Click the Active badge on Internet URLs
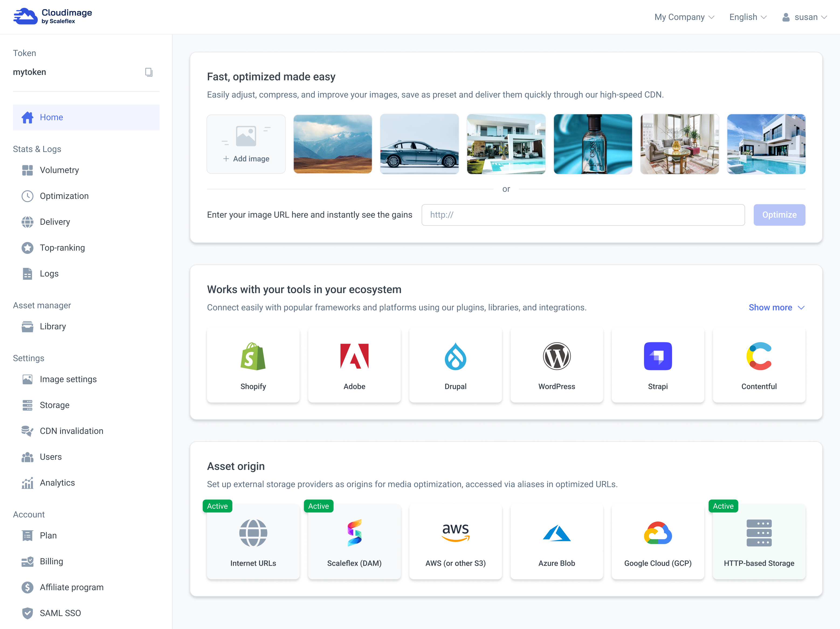The height and width of the screenshot is (629, 840). (217, 506)
